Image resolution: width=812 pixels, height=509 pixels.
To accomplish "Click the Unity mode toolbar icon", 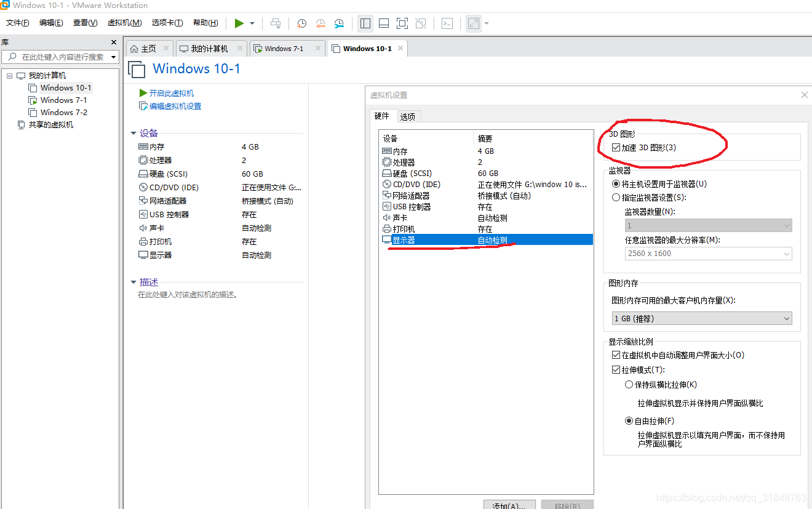I will coord(421,23).
